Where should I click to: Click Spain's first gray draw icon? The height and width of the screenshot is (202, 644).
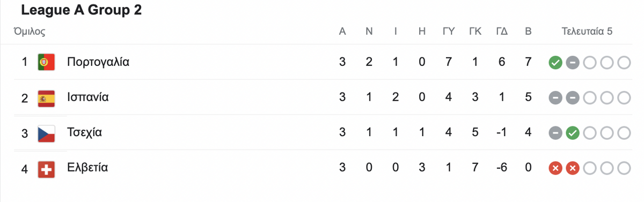555,99
